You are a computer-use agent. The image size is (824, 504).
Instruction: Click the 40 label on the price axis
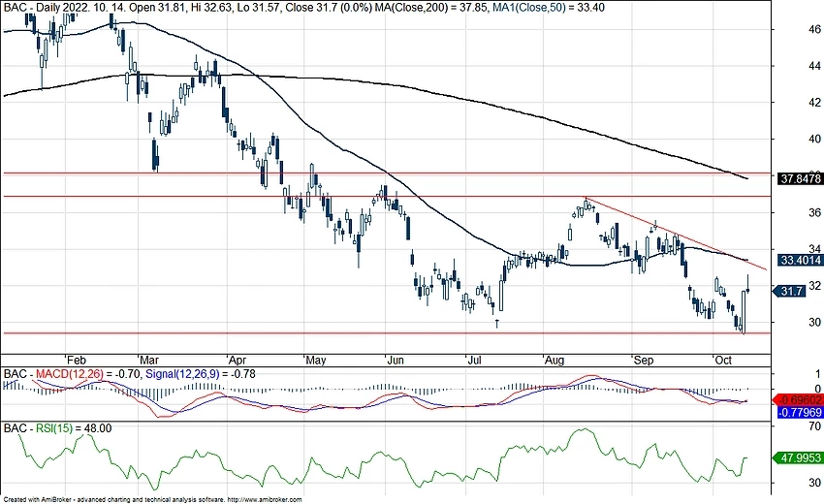[814, 139]
